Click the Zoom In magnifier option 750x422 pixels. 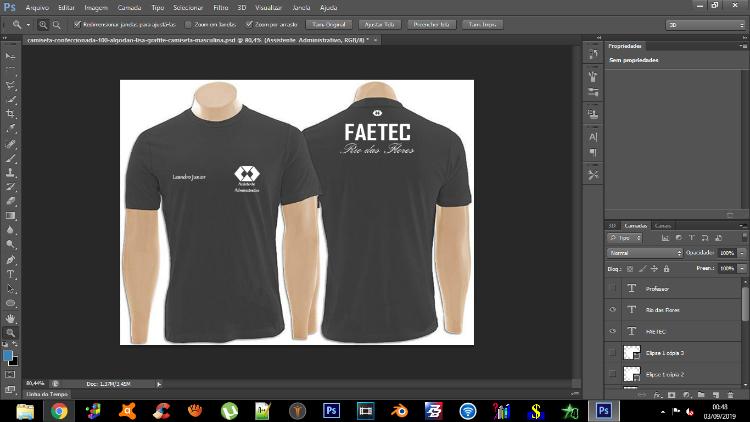click(43, 24)
